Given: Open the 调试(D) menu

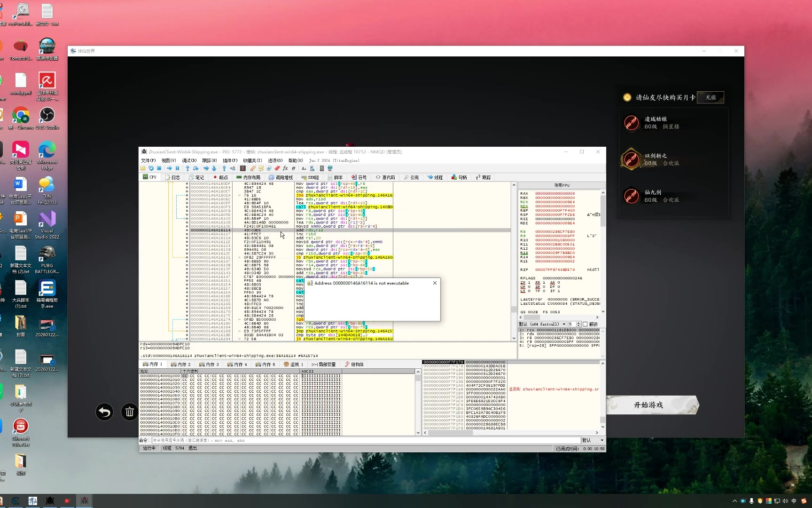Looking at the screenshot, I should point(189,160).
